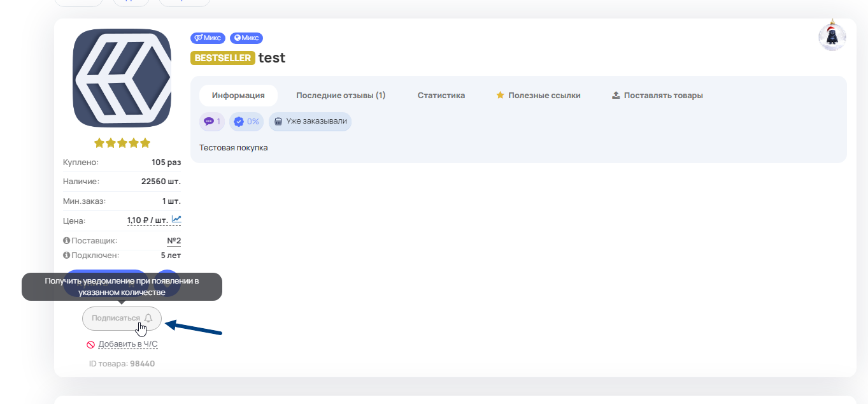Click the purple comments badge showing 1

(x=212, y=122)
